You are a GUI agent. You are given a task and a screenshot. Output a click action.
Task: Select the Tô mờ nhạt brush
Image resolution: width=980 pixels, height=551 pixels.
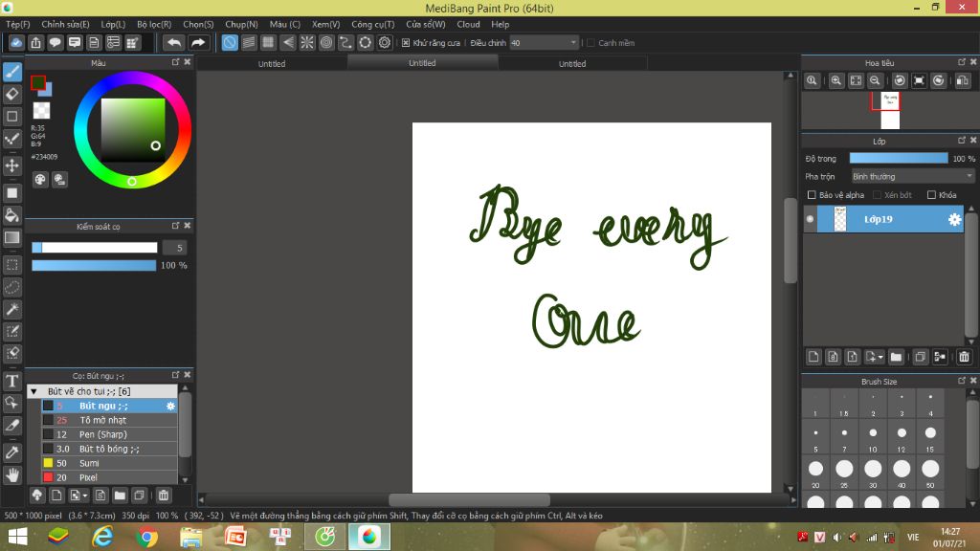coord(109,421)
